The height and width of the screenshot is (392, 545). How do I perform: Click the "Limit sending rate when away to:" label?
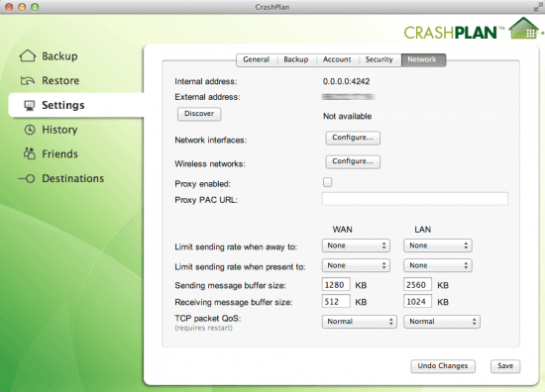[236, 246]
